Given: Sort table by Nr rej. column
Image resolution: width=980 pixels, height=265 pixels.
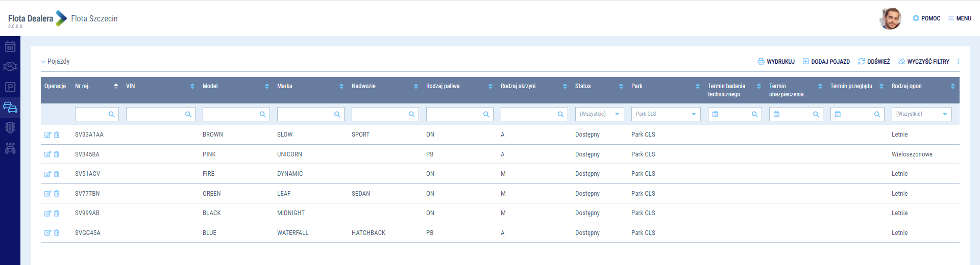Looking at the screenshot, I should (116, 86).
